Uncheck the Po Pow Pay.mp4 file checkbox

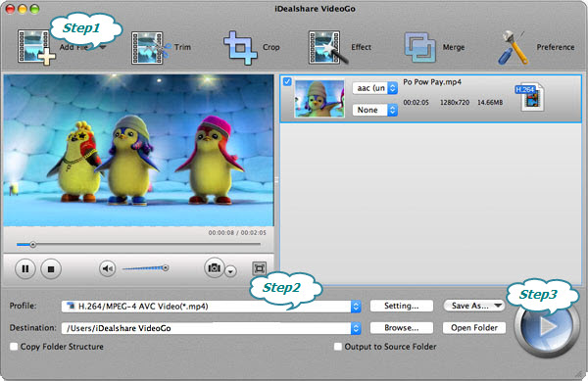[x=287, y=81]
